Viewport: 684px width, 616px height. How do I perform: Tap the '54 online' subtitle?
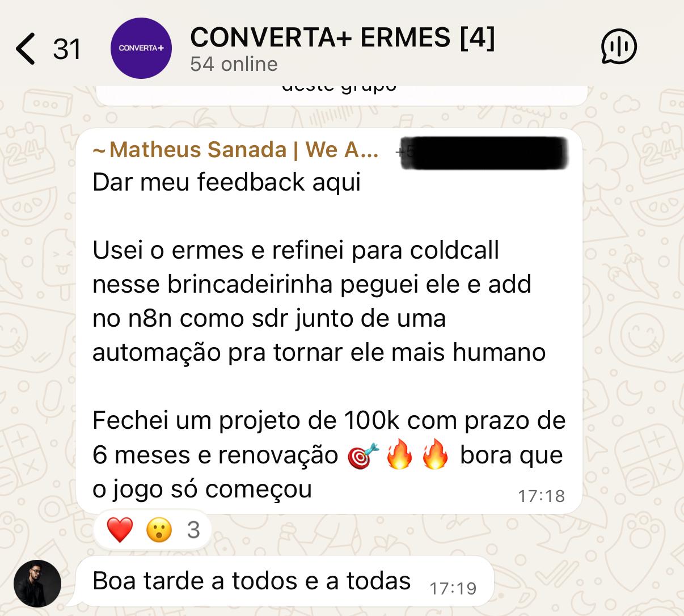click(x=234, y=64)
